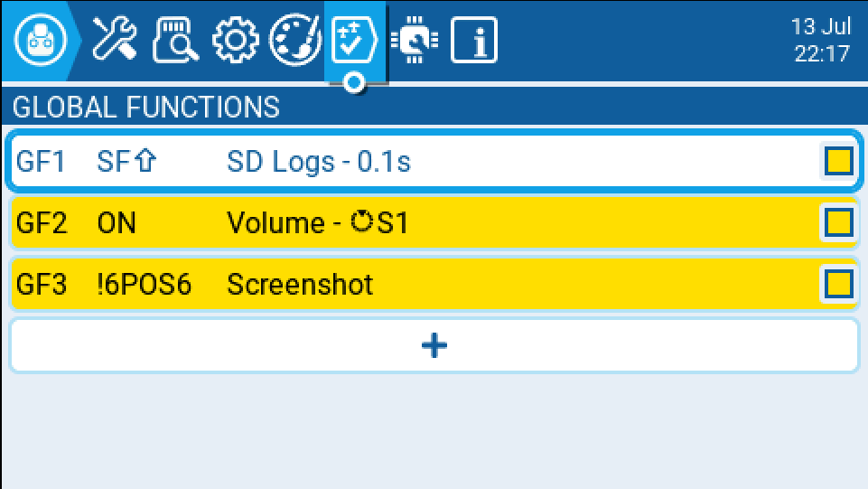Open the Themes palette icon
The image size is (868, 489).
click(x=294, y=40)
